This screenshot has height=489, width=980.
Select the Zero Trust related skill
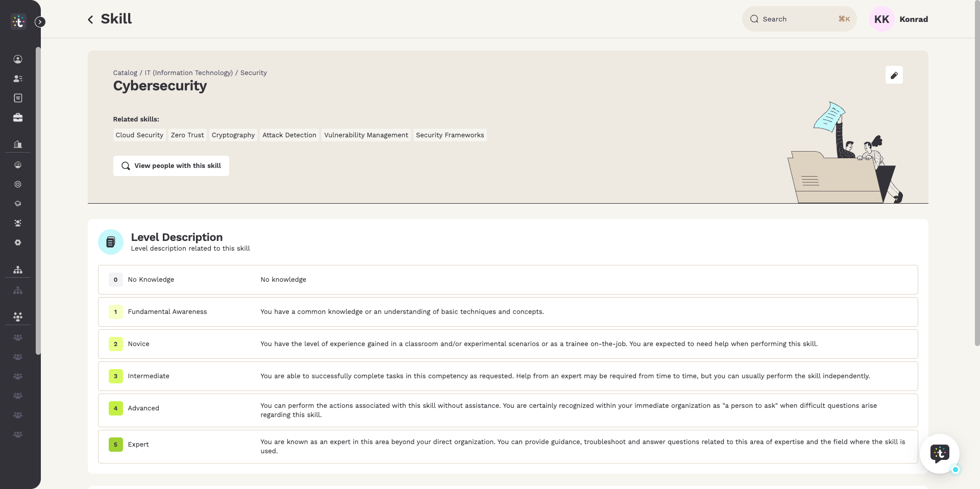187,135
